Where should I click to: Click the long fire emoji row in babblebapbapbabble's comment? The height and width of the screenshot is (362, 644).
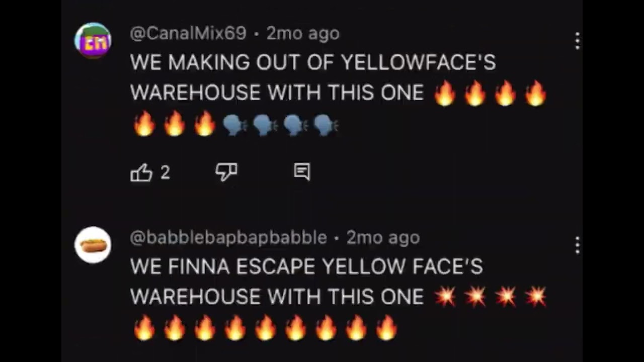pos(265,328)
